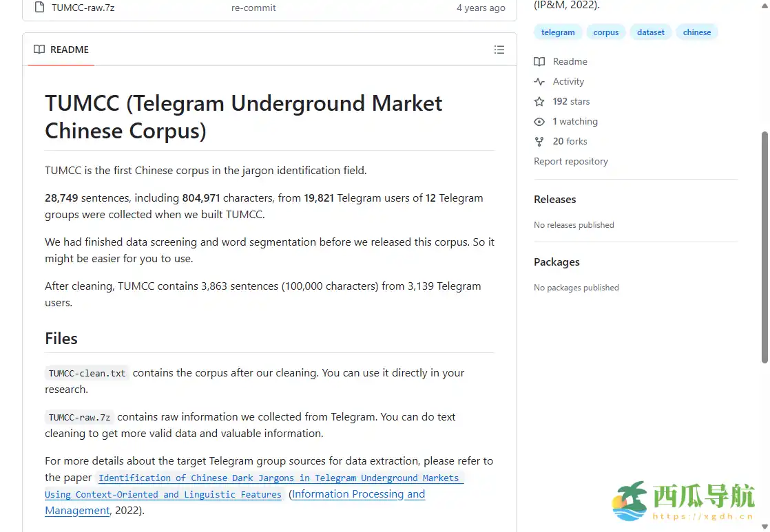
Task: Click the star icon beside 192 stars
Action: (x=539, y=102)
